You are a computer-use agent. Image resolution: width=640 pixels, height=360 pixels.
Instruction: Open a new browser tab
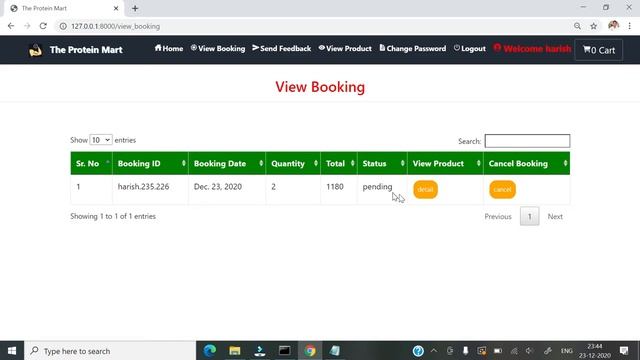pyautogui.click(x=135, y=8)
